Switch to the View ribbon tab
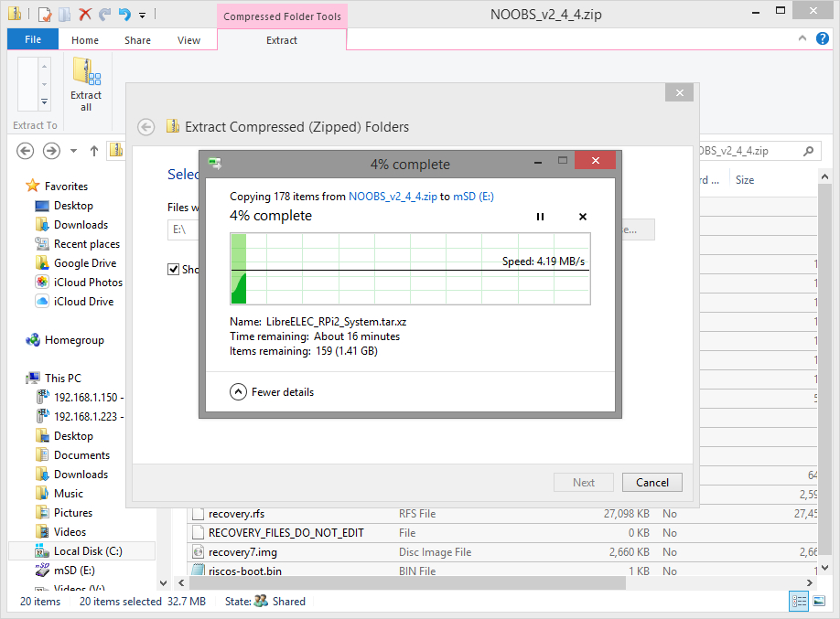 point(188,40)
